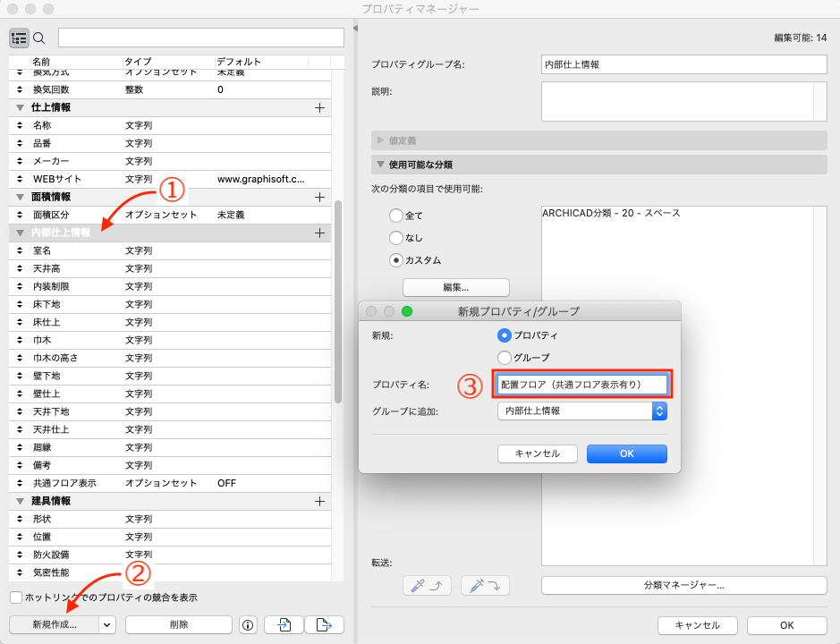Inject parameters with syringe icon
This screenshot has height=644, width=840.
click(x=485, y=586)
